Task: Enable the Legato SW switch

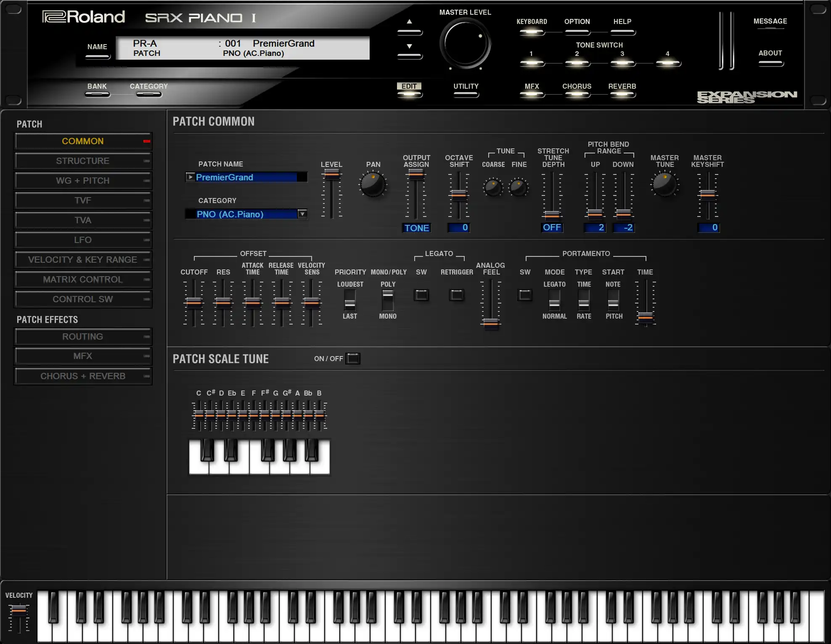Action: 421,295
